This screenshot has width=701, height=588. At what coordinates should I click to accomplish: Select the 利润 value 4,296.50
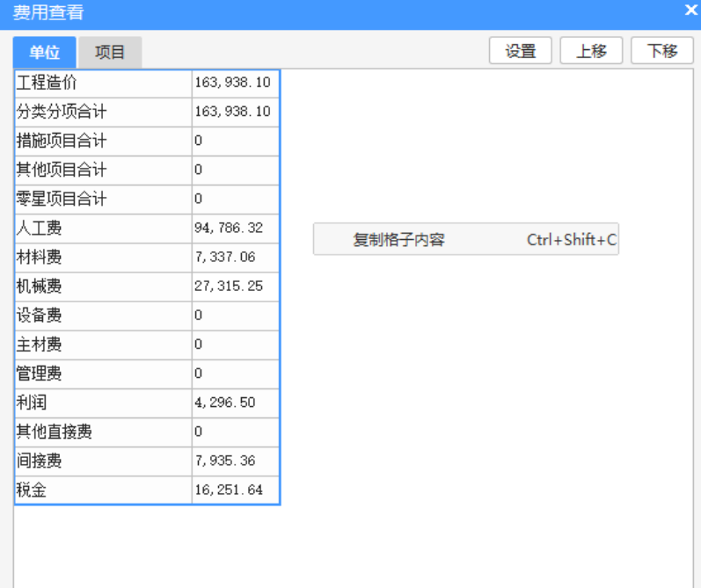[235, 403]
